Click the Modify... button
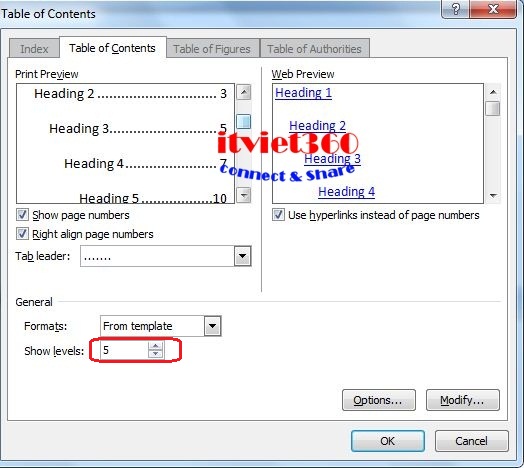 click(463, 400)
